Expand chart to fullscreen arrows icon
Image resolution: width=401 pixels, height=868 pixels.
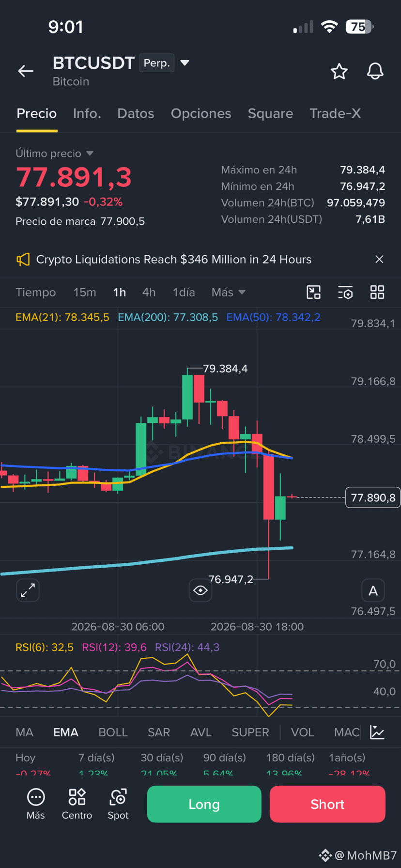click(x=28, y=590)
